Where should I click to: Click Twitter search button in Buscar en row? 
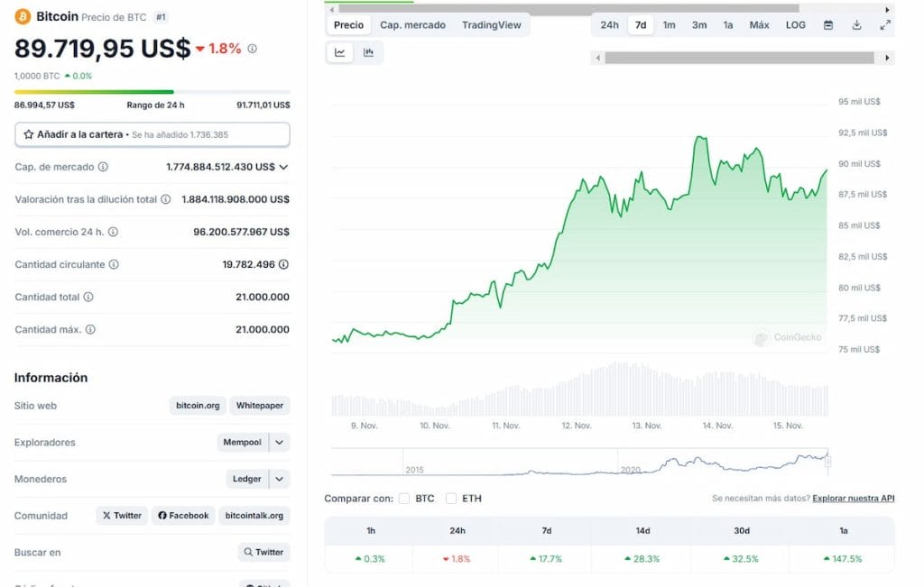263,552
